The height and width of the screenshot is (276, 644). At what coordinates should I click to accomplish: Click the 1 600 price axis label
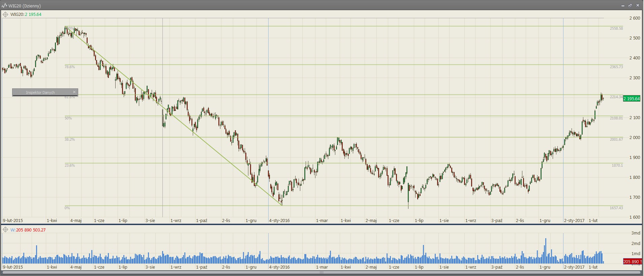[635, 217]
